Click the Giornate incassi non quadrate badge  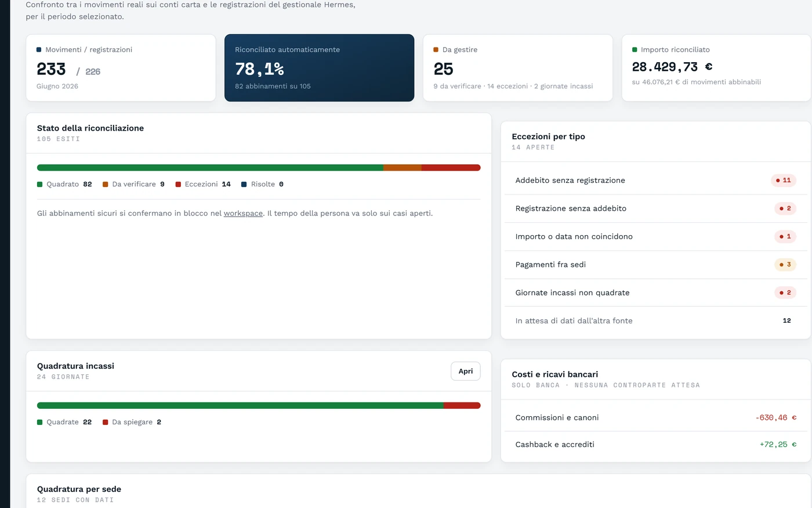[x=785, y=293]
